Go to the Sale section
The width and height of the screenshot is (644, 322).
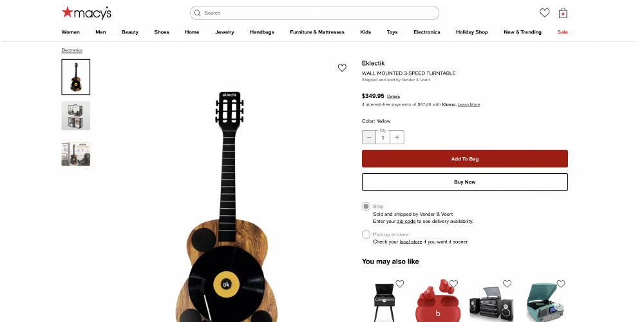pyautogui.click(x=562, y=32)
